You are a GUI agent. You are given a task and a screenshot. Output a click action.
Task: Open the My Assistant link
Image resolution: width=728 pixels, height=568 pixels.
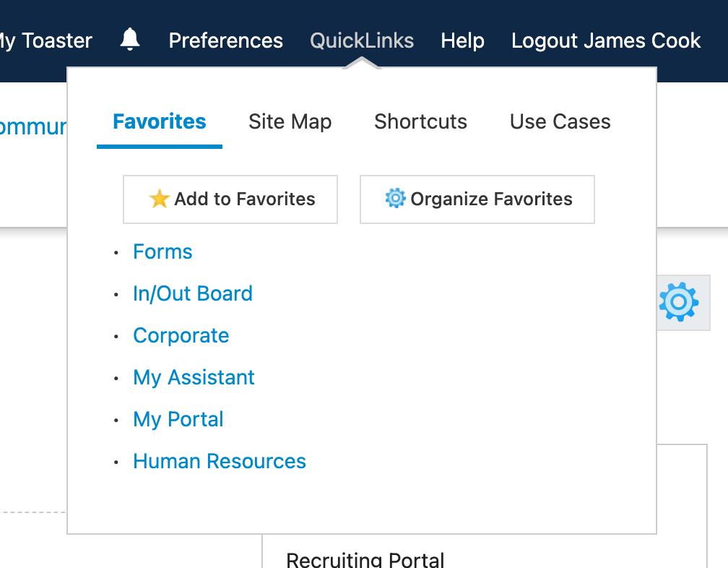coord(194,378)
